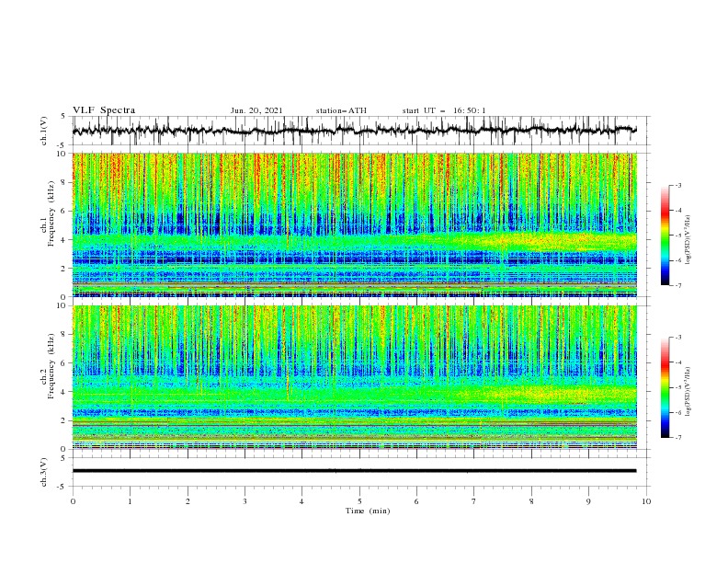Click the time axis tick label '0'
Screen dimensions: 728x563
(73, 501)
